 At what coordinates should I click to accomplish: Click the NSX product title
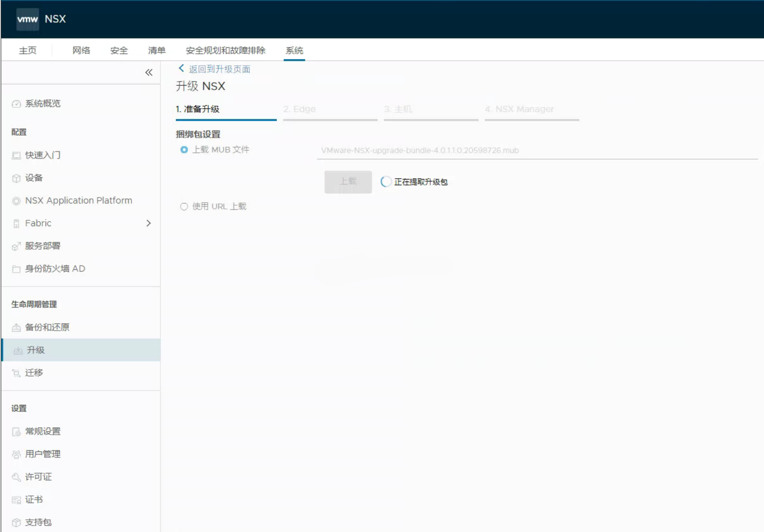55,19
